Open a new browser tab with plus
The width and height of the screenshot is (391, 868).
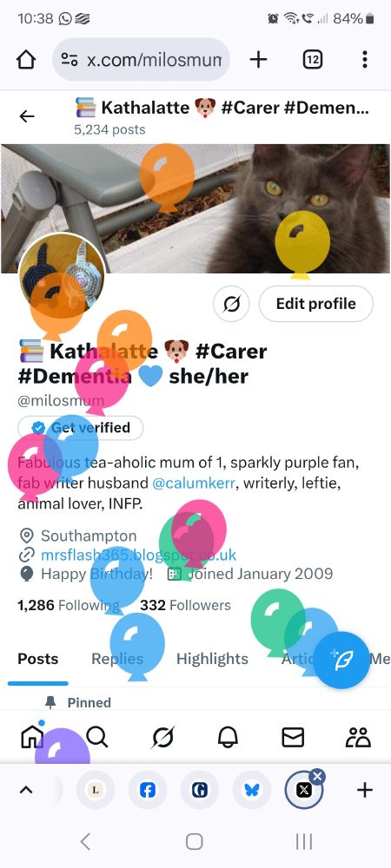pyautogui.click(x=258, y=60)
